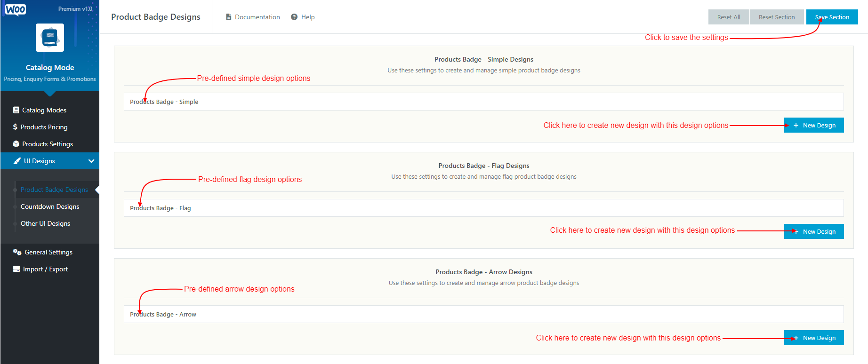Click the Premium v1.0 version label
This screenshot has width=868, height=364.
click(x=75, y=9)
